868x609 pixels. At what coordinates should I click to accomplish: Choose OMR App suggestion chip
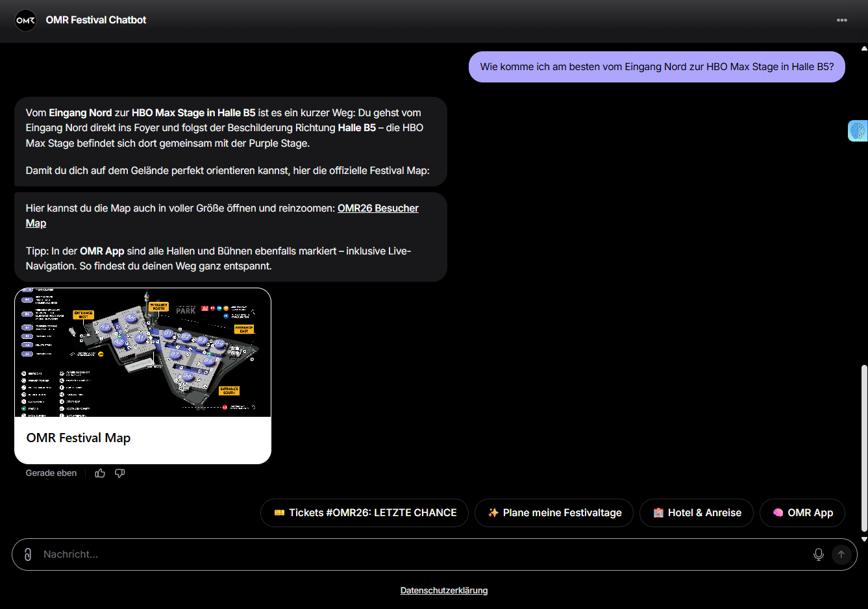[802, 513]
